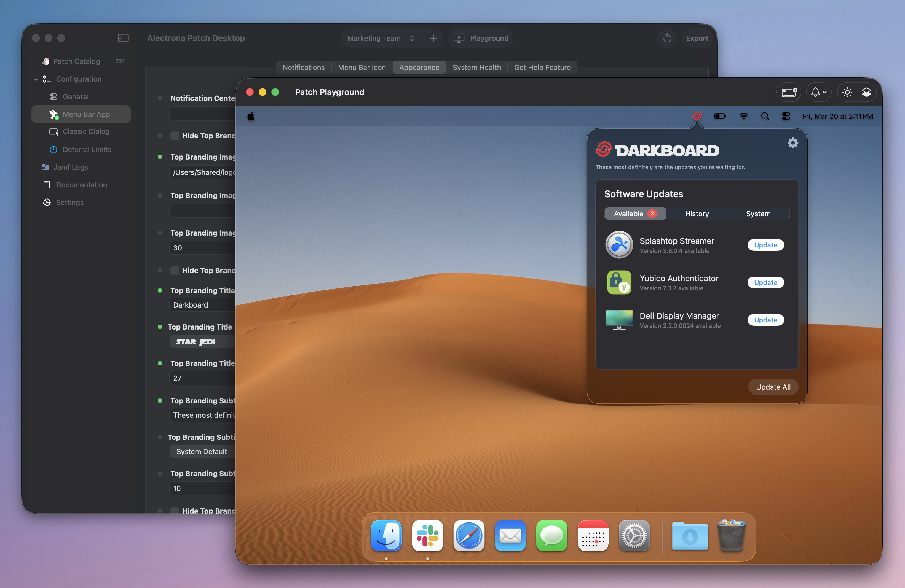Click the field containing the value 30
The height and width of the screenshot is (588, 905).
[203, 248]
